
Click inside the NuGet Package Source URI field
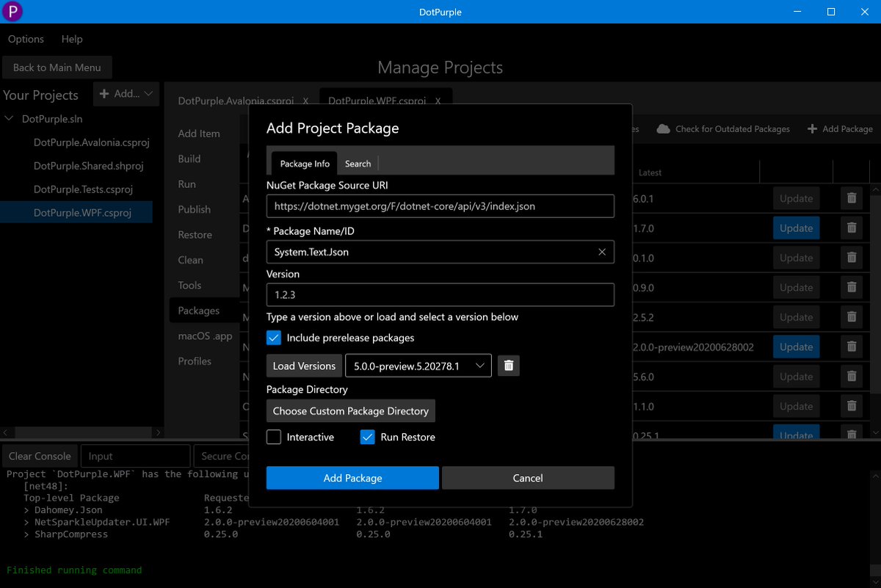440,206
